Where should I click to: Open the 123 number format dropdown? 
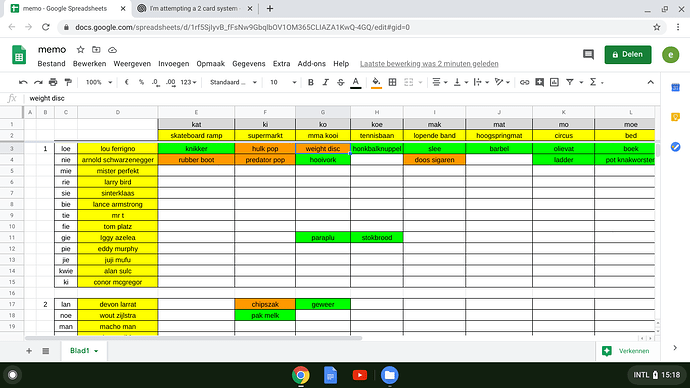tap(188, 82)
